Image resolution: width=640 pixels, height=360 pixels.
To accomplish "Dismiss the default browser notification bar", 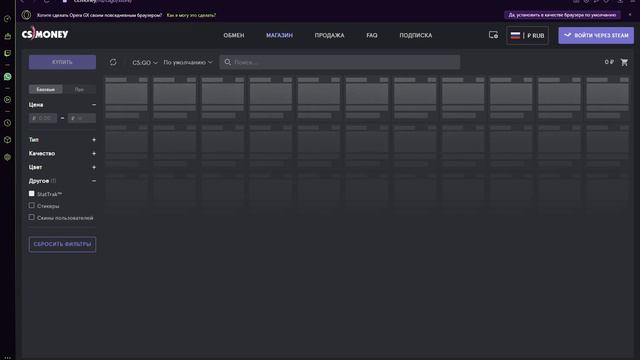I will (629, 15).
